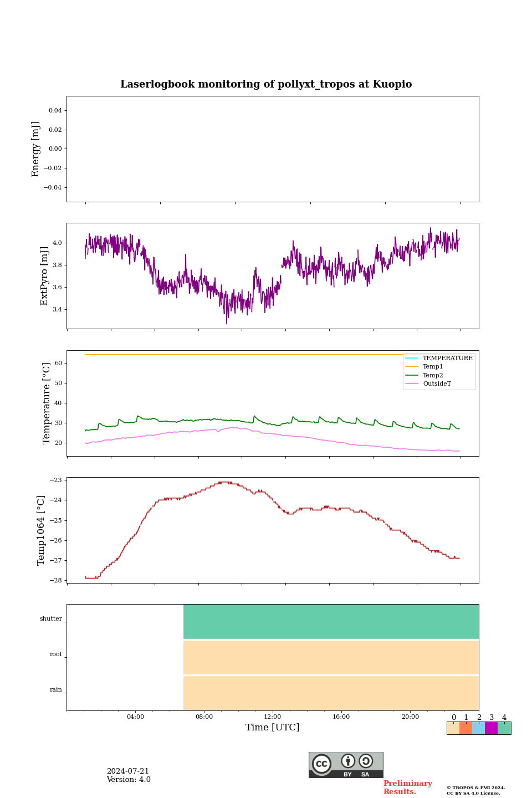The image size is (532, 798).
Task: Click the date text '2024-07-21'
Action: [128, 771]
